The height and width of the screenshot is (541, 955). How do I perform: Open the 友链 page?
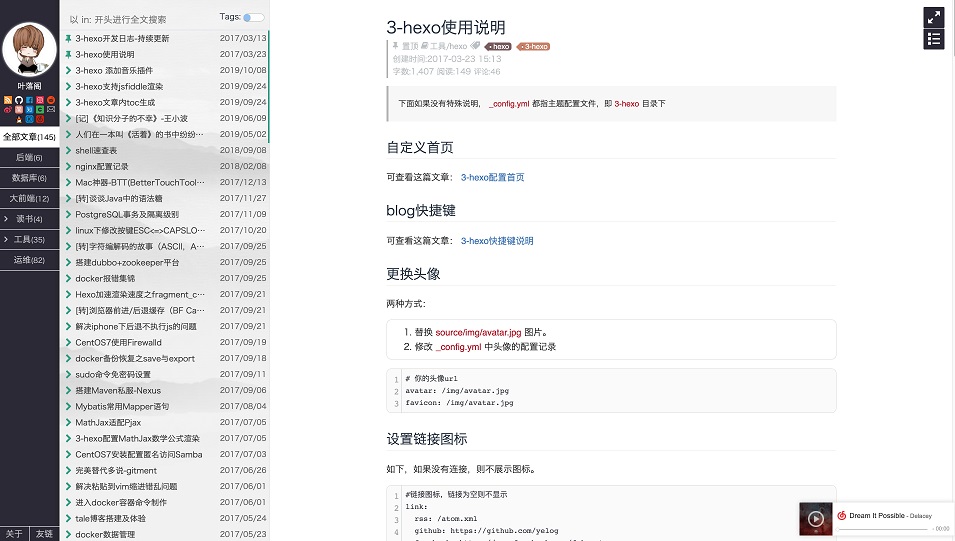(x=44, y=534)
